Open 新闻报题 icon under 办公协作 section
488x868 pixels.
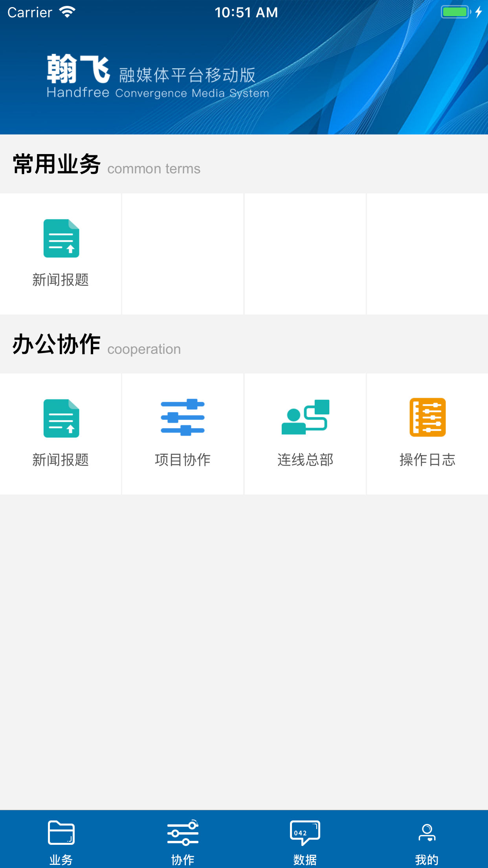(x=61, y=418)
